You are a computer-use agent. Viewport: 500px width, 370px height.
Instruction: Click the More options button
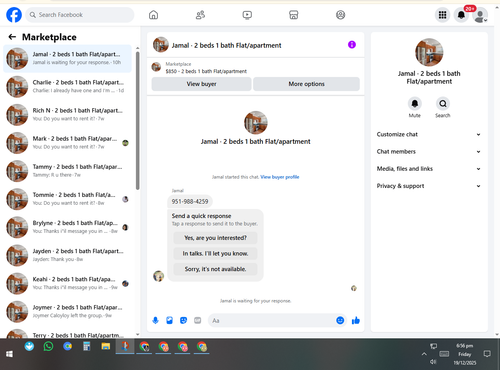click(306, 84)
